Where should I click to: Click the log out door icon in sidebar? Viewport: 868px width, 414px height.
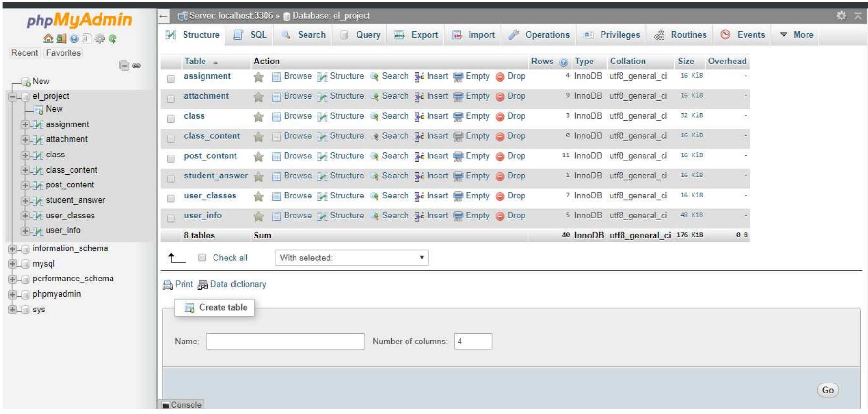(x=61, y=39)
